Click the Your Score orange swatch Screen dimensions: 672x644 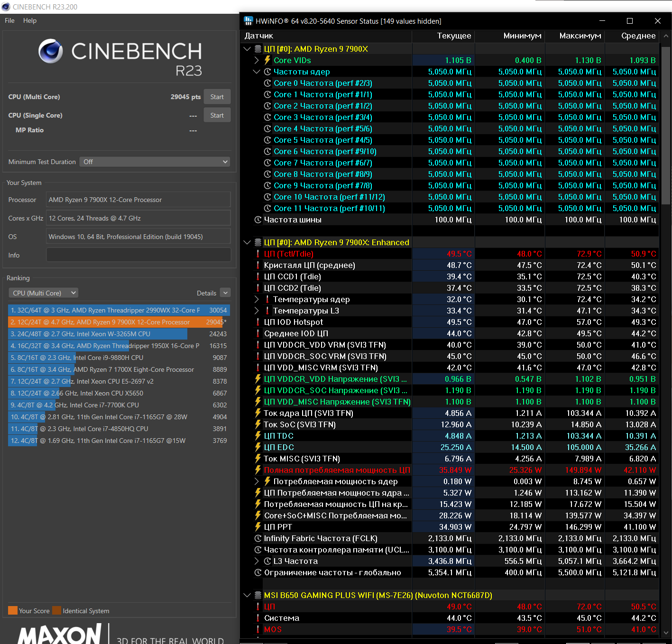point(13,610)
